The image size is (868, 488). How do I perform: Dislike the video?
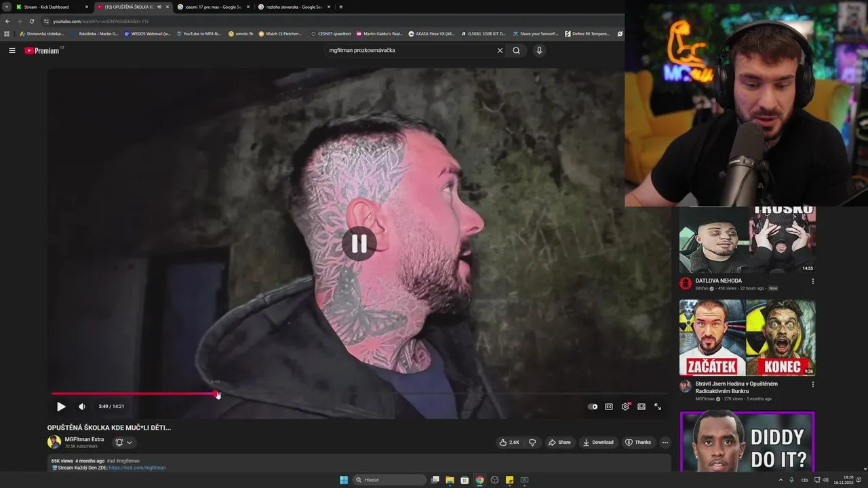coord(532,442)
